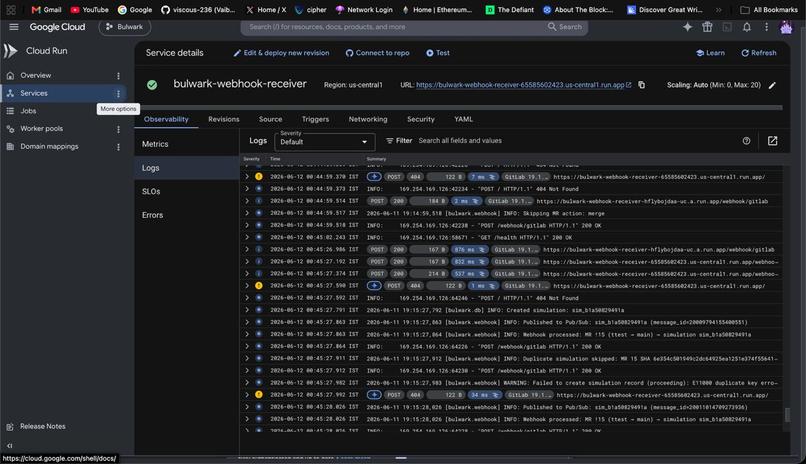Expand log entry at 00:45:02.243
The height and width of the screenshot is (464, 806).
247,237
